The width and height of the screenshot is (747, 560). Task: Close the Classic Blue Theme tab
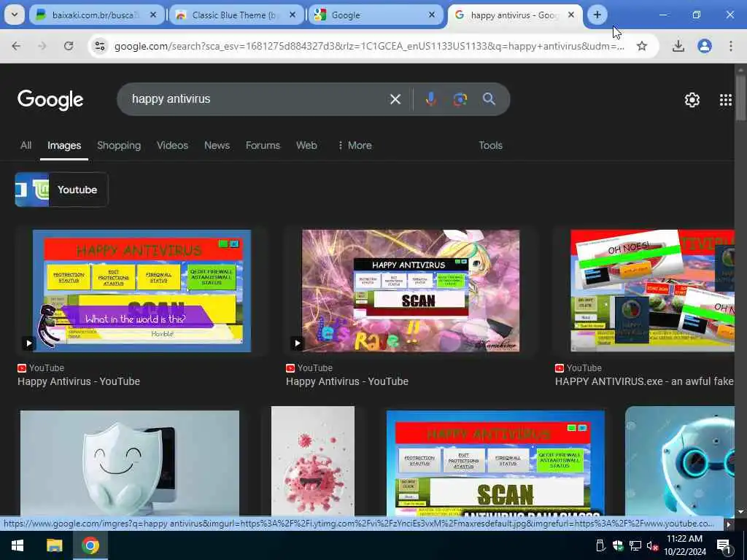tap(293, 15)
